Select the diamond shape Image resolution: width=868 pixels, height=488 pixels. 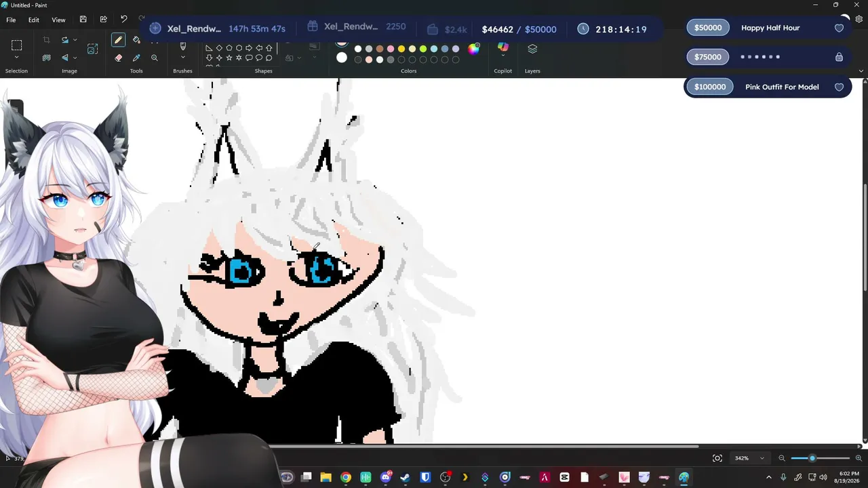coord(219,48)
